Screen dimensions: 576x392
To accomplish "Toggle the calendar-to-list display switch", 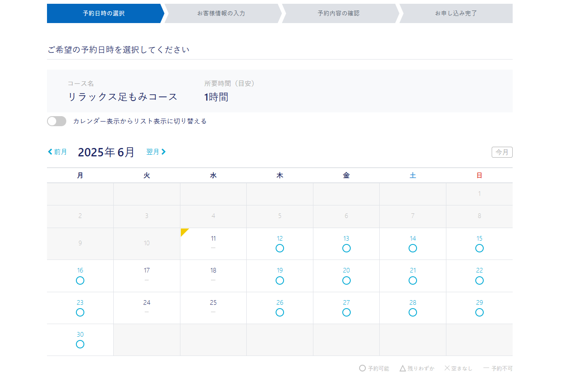I will (57, 121).
